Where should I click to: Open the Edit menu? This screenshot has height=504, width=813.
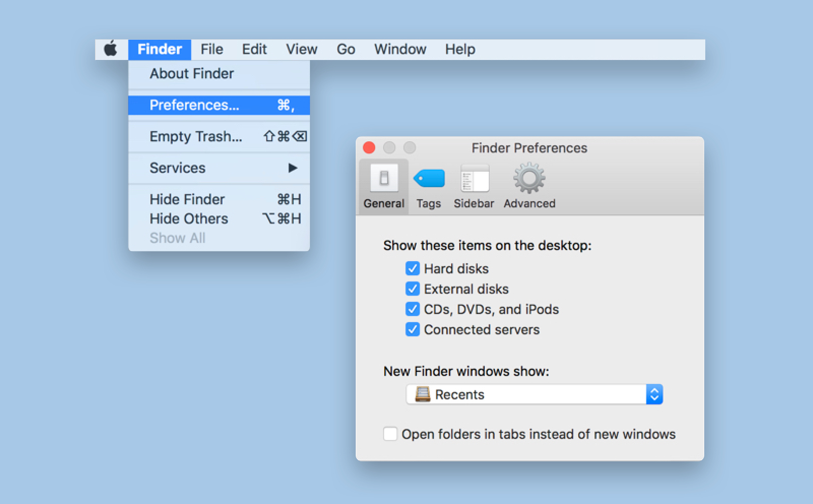(x=254, y=49)
